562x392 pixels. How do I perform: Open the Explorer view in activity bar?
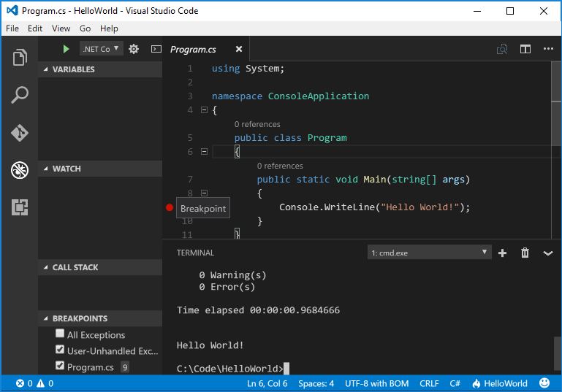tap(20, 57)
